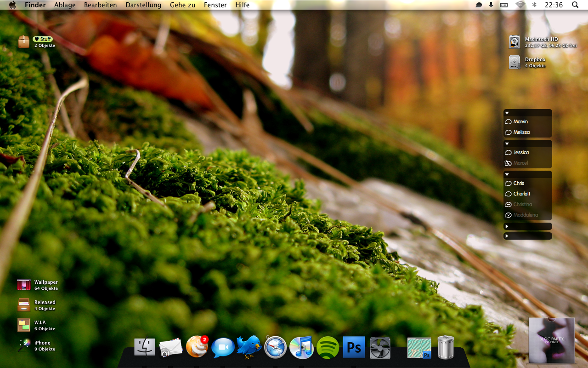Click the W.I.P. label text

click(40, 323)
